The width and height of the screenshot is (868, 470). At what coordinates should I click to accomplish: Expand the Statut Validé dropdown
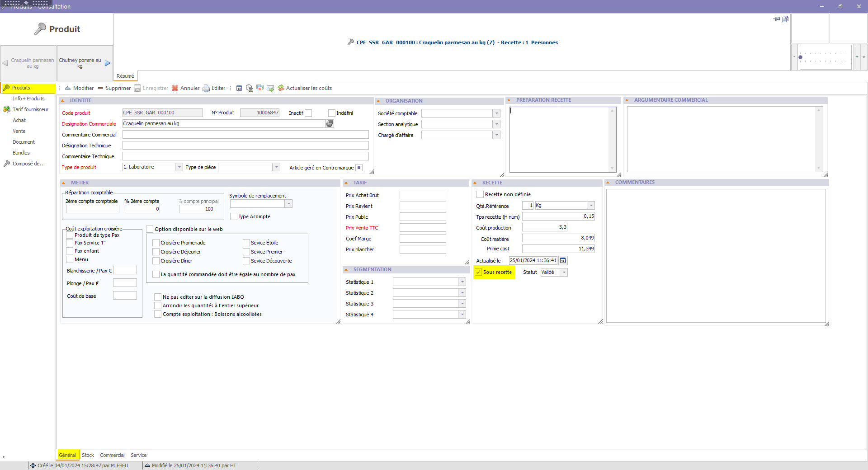click(564, 272)
